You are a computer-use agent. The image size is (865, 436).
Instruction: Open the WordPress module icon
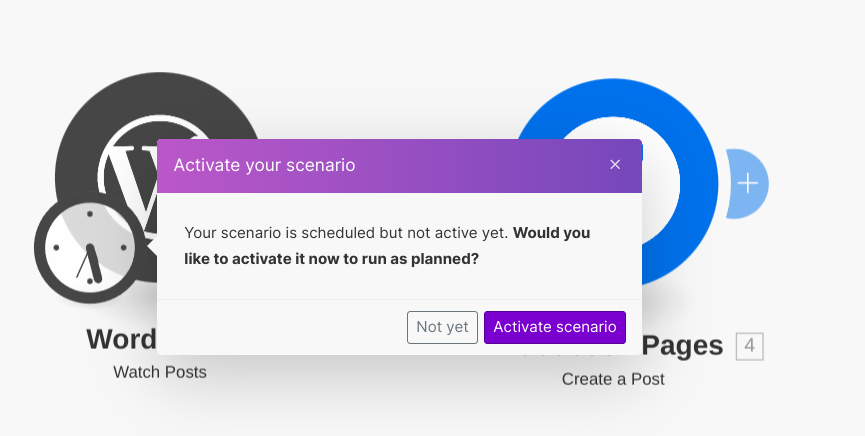[x=110, y=110]
